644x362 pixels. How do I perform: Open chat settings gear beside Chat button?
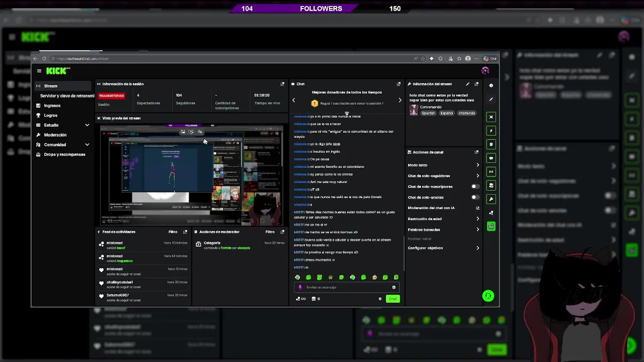tap(380, 299)
